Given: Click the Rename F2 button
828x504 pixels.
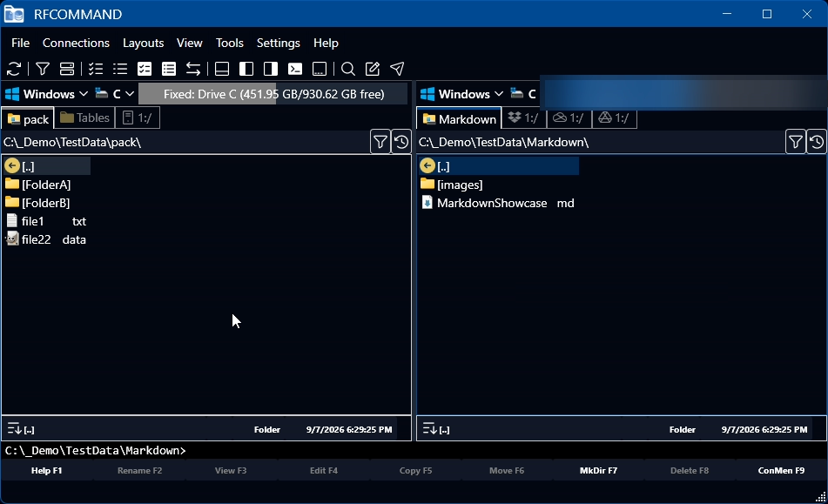Looking at the screenshot, I should pos(139,470).
